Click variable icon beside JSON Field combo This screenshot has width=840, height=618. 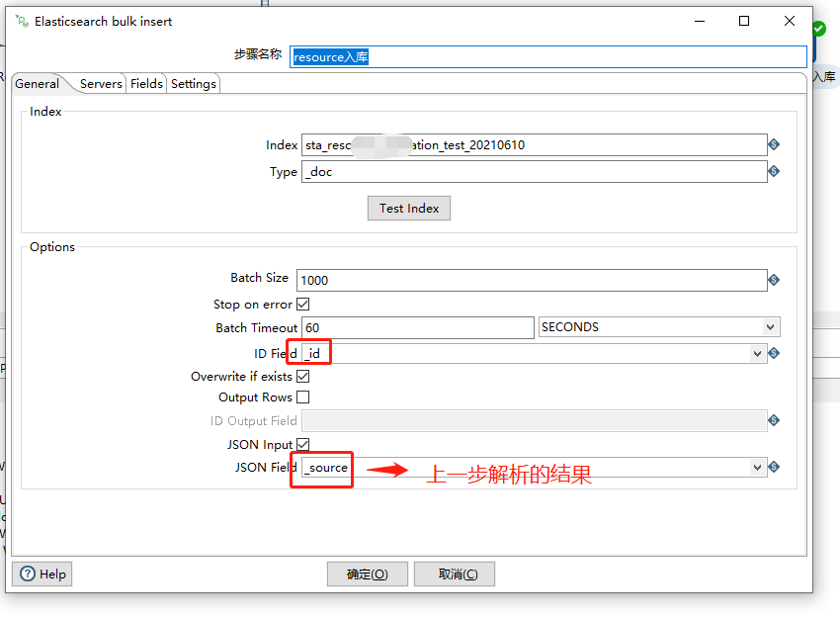point(774,467)
